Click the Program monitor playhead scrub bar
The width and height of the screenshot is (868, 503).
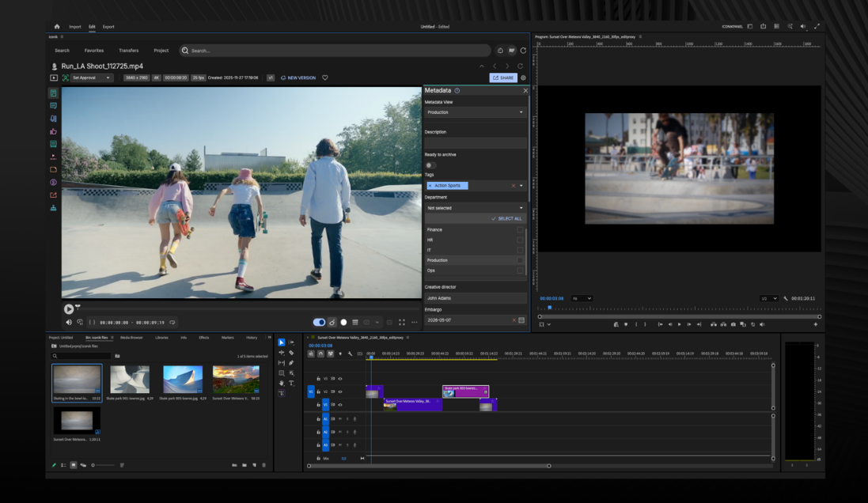point(680,308)
